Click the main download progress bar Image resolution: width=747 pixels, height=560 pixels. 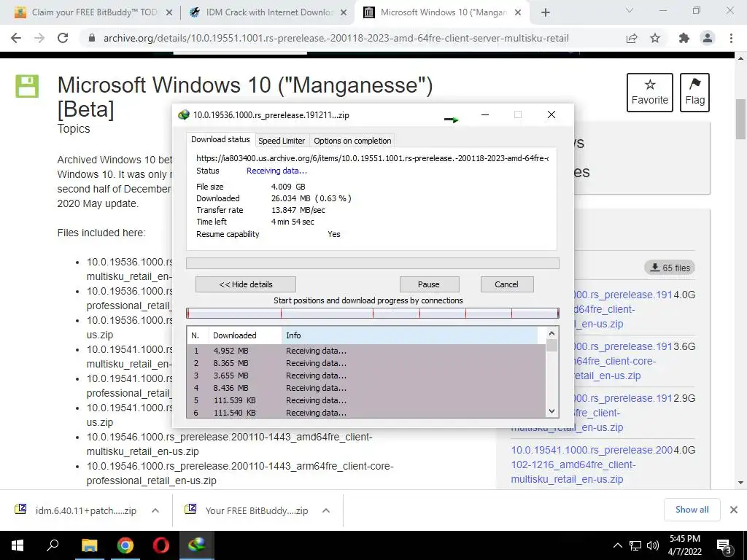(x=373, y=263)
